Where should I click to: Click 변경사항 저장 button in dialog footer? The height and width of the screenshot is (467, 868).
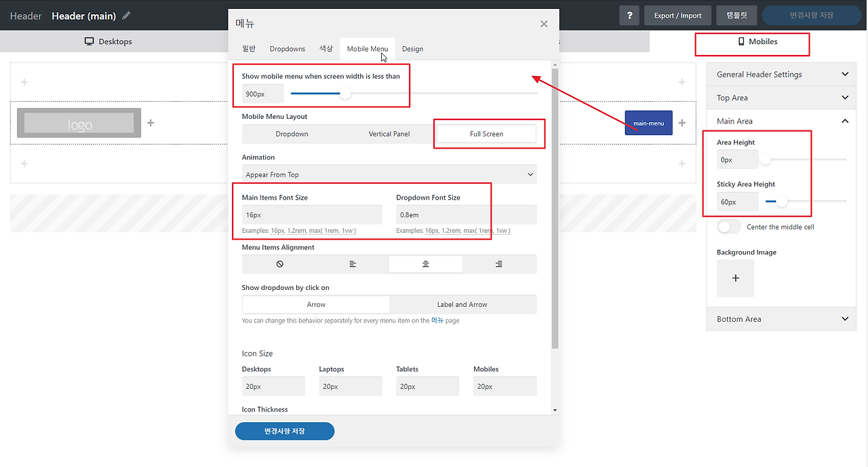point(285,431)
